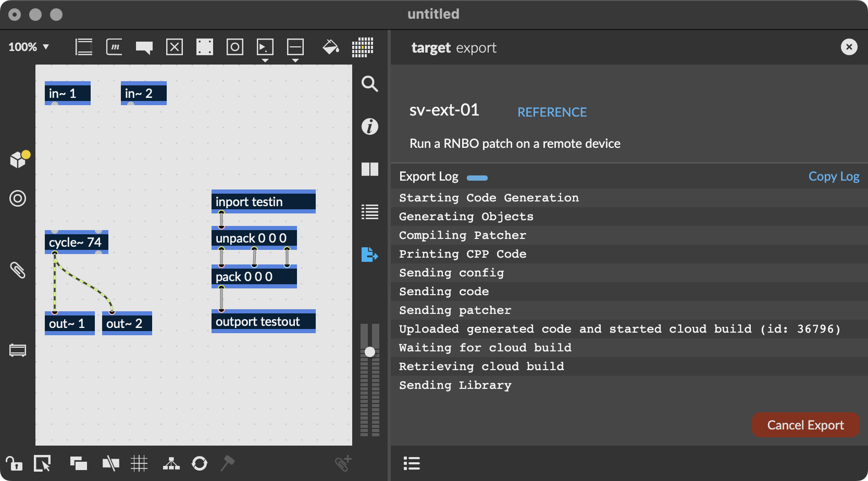Click the search magnifier icon
The height and width of the screenshot is (481, 868).
click(370, 84)
